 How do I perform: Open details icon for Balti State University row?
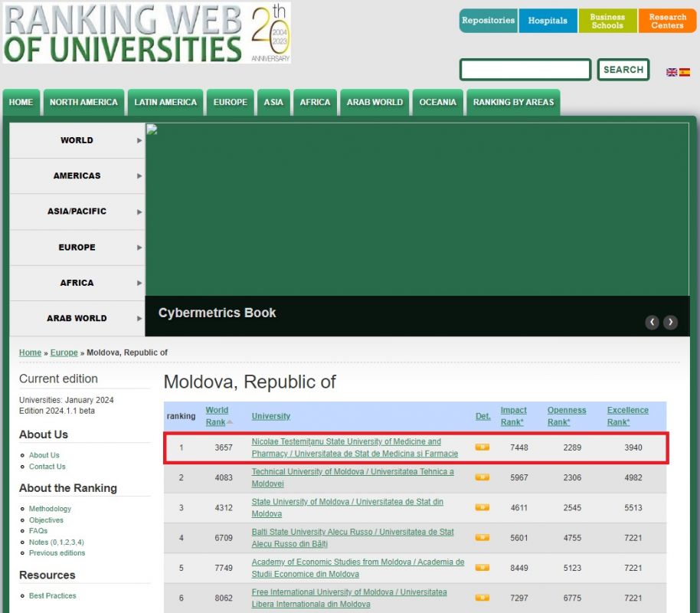[482, 537]
